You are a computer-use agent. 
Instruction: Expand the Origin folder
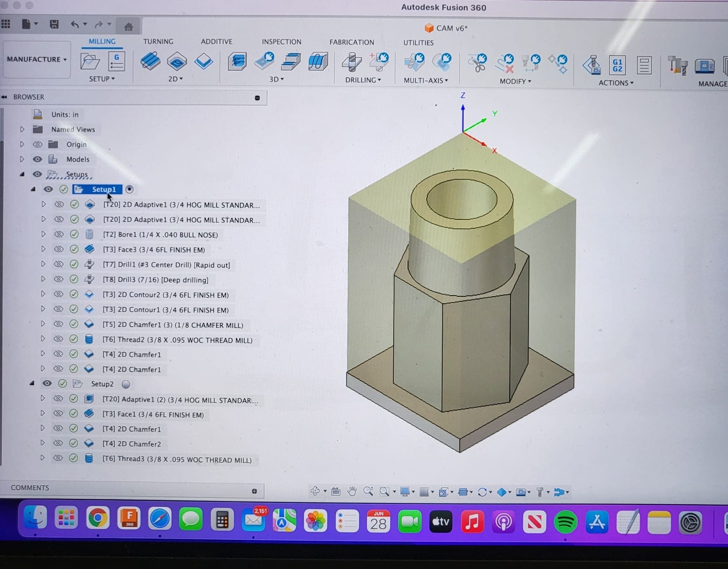coord(22,144)
